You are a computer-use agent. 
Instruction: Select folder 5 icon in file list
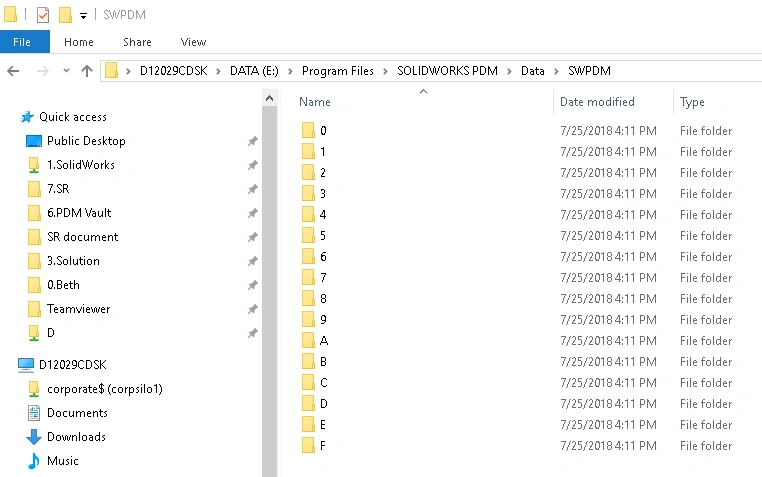308,235
